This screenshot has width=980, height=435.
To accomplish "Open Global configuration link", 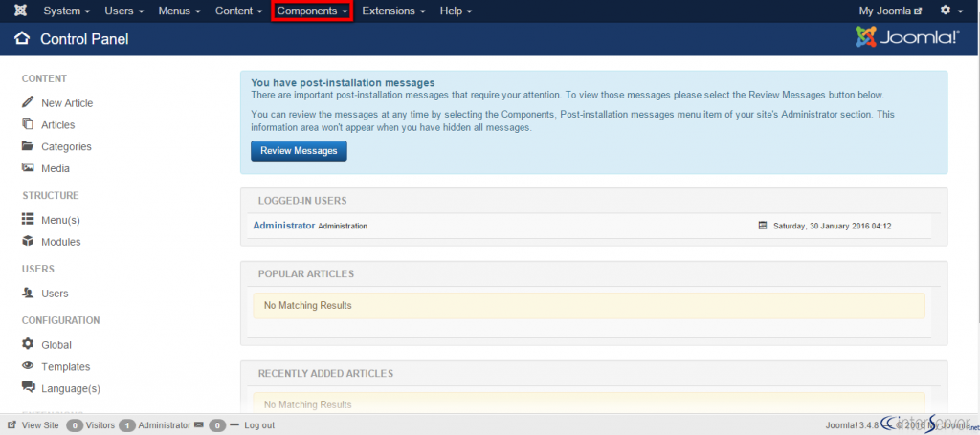I will (x=56, y=344).
